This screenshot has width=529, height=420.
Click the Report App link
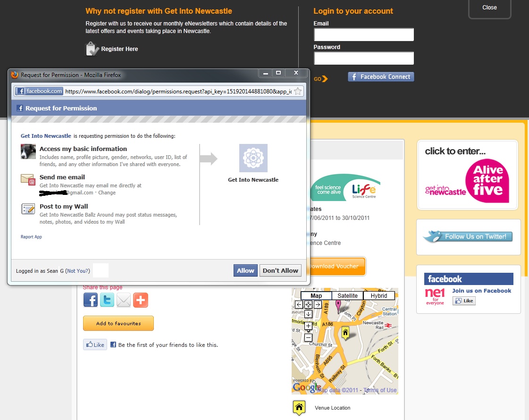[31, 237]
